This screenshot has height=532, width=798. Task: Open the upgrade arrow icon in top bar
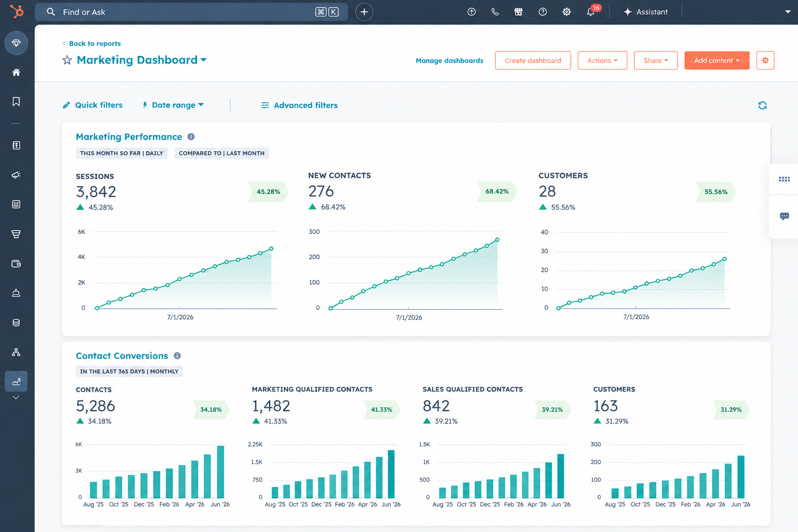coord(472,12)
